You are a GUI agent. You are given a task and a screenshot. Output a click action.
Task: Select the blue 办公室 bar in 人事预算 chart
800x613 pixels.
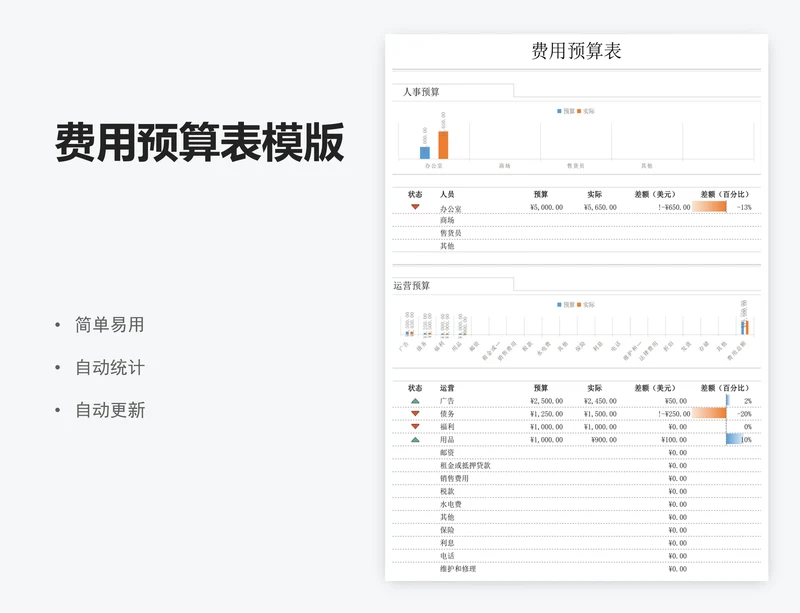coord(424,153)
